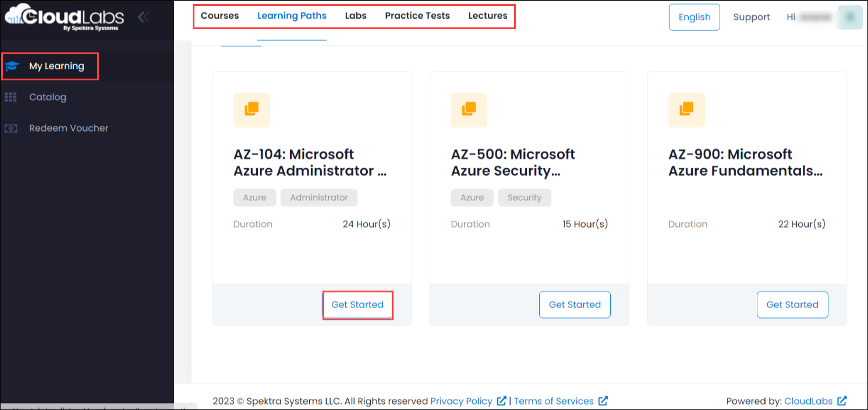
Task: Click the AZ-500 learning path stack icon
Action: click(469, 109)
